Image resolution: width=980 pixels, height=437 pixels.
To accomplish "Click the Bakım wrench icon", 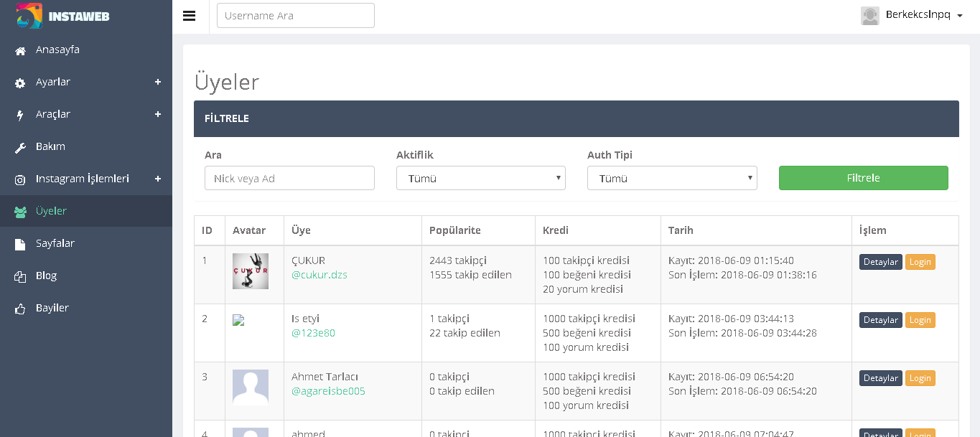I will tap(20, 147).
